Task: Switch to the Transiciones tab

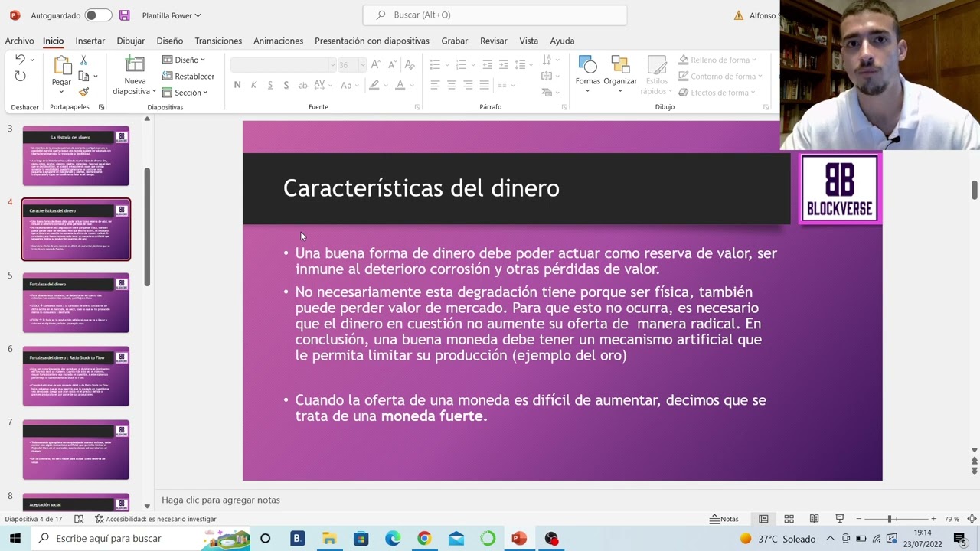Action: tap(218, 41)
